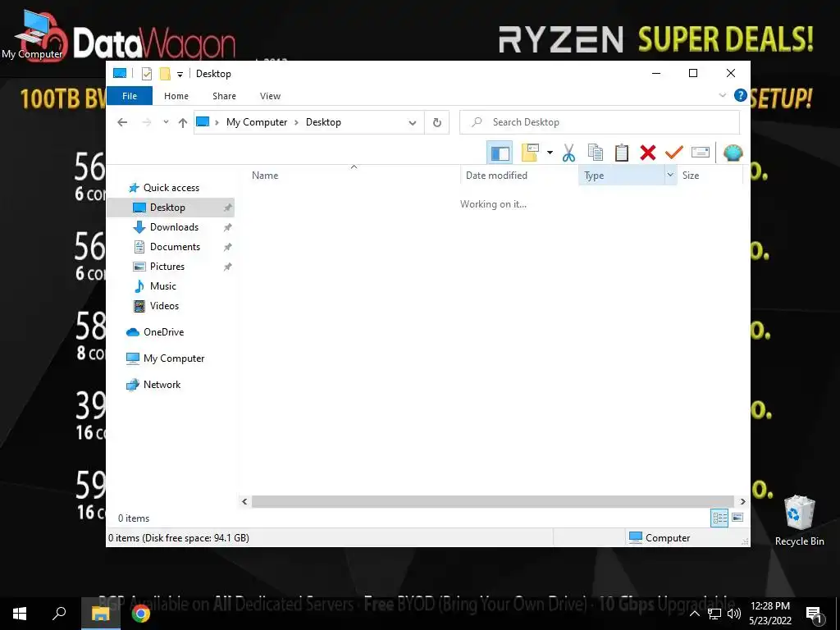
Task: Go up one level with Up arrow
Action: point(183,123)
